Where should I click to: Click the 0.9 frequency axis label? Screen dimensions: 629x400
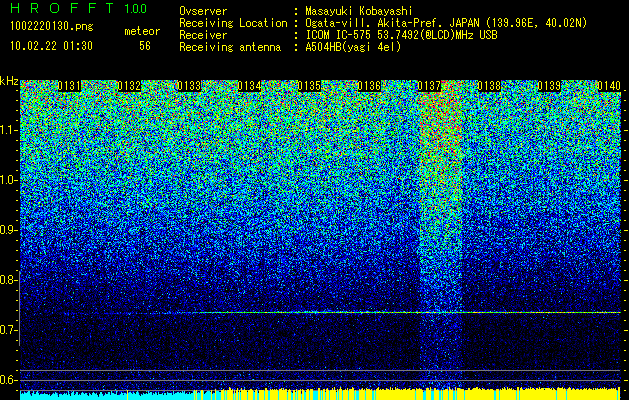pos(8,230)
